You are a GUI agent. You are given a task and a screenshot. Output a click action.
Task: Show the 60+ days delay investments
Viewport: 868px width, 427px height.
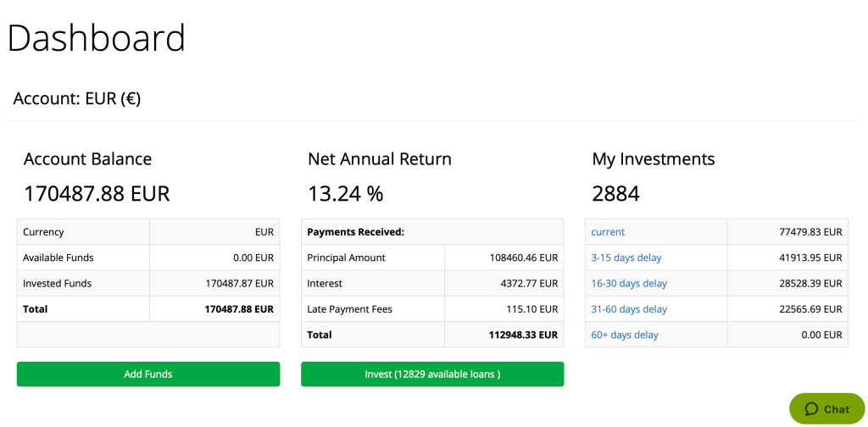click(x=625, y=335)
